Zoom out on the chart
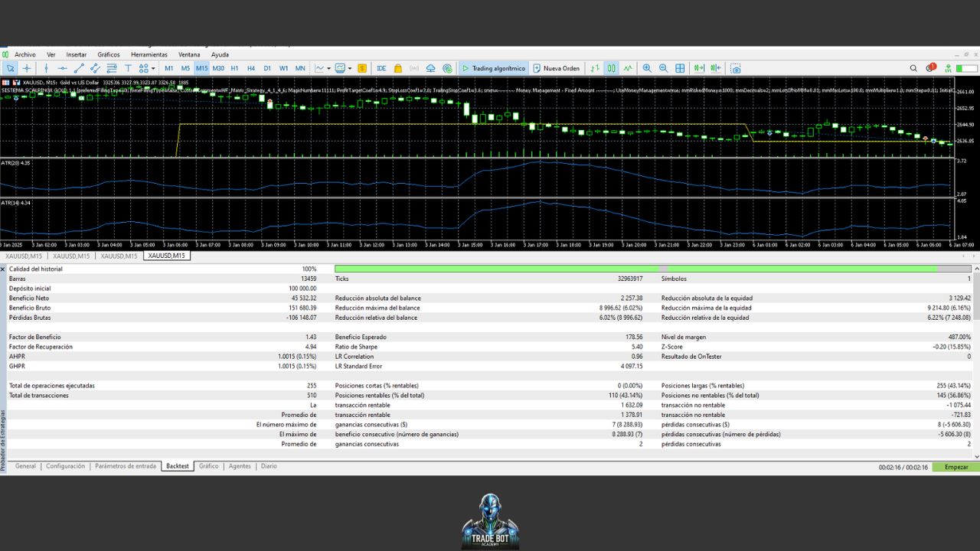 click(x=664, y=68)
